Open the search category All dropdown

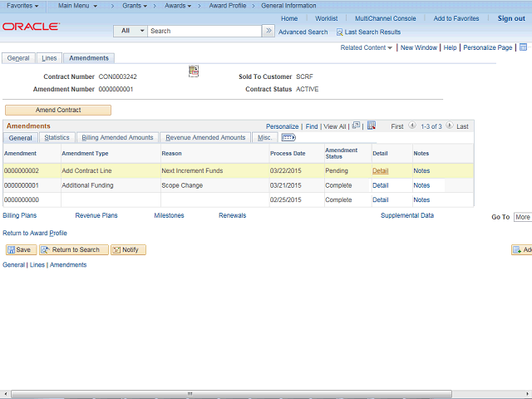tap(131, 31)
